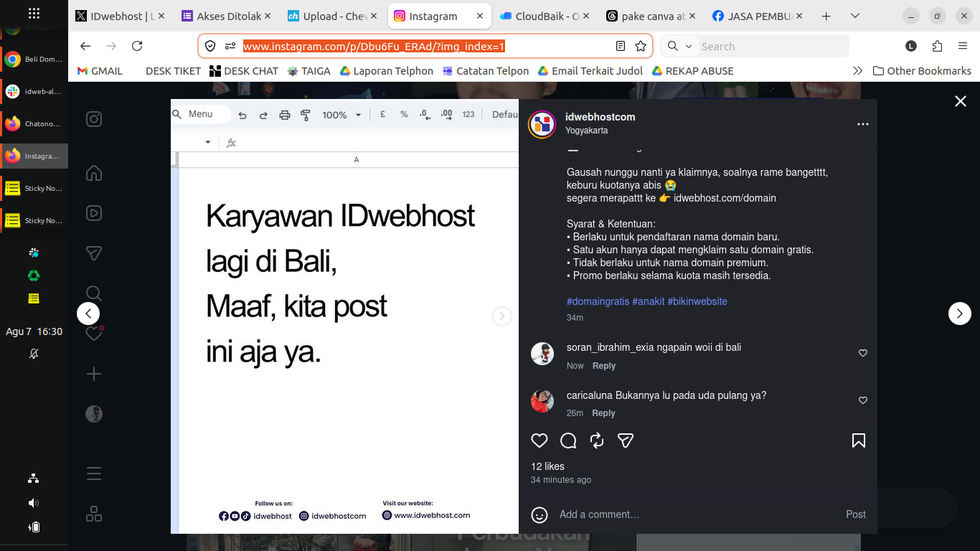Switch to Upload - Chev tab
The height and width of the screenshot is (551, 980).
click(331, 16)
